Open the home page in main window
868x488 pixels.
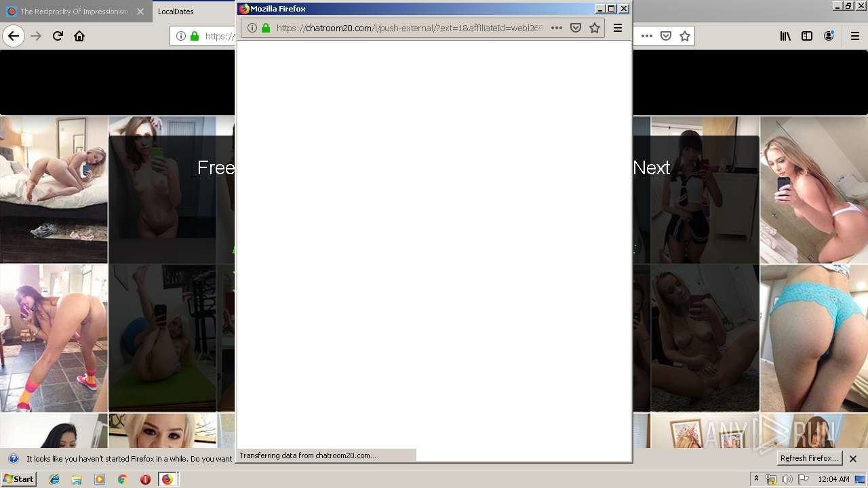(x=79, y=36)
